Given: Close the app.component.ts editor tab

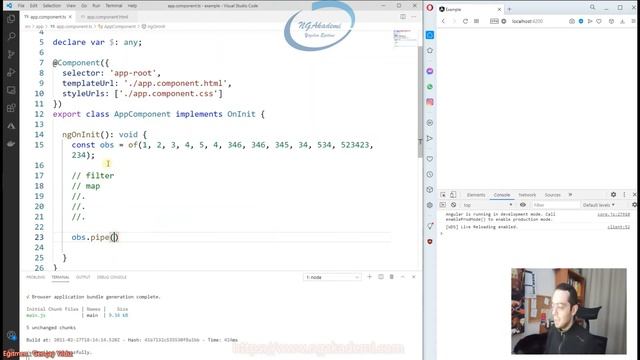Looking at the screenshot, I should [70, 17].
